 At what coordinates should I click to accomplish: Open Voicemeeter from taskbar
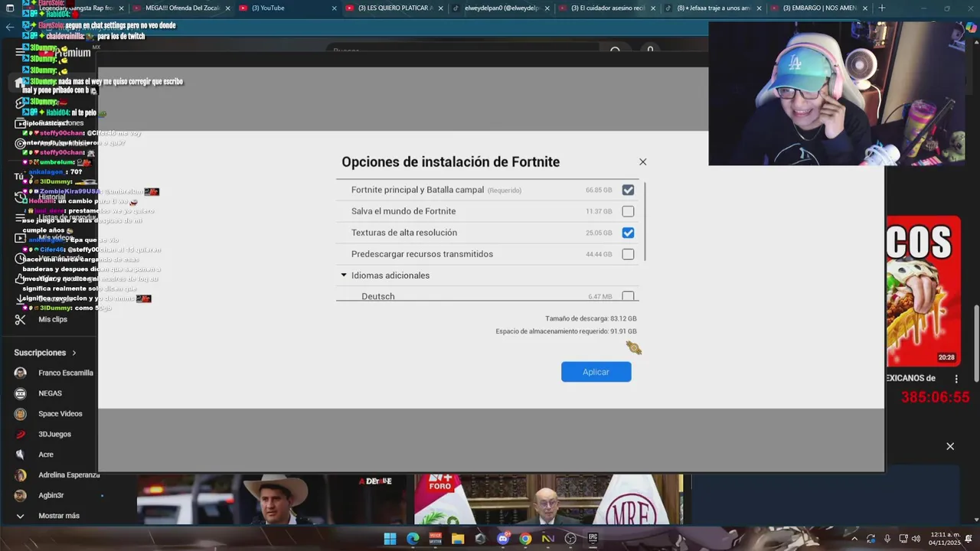435,539
